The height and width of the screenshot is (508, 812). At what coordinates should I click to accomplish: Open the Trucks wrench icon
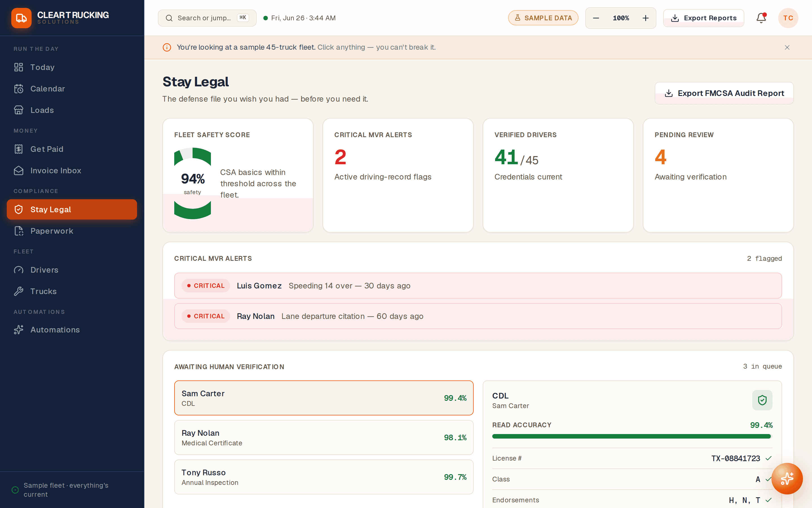pos(18,291)
